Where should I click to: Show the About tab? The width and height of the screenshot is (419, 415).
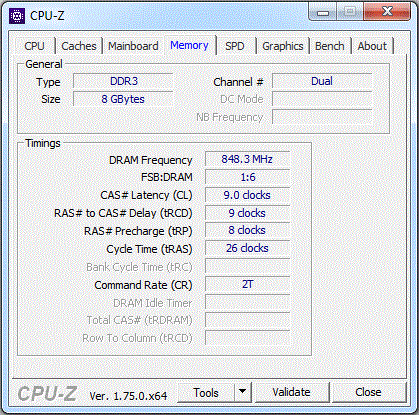(372, 46)
